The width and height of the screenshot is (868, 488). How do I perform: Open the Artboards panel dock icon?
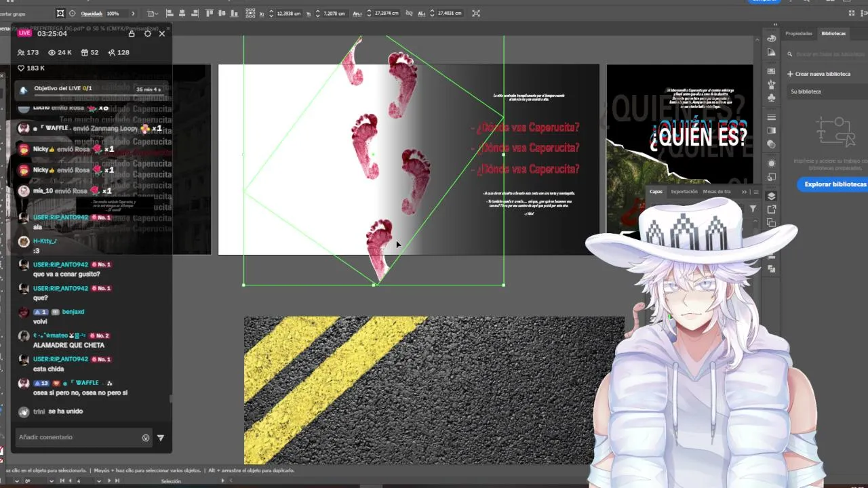[x=772, y=222]
